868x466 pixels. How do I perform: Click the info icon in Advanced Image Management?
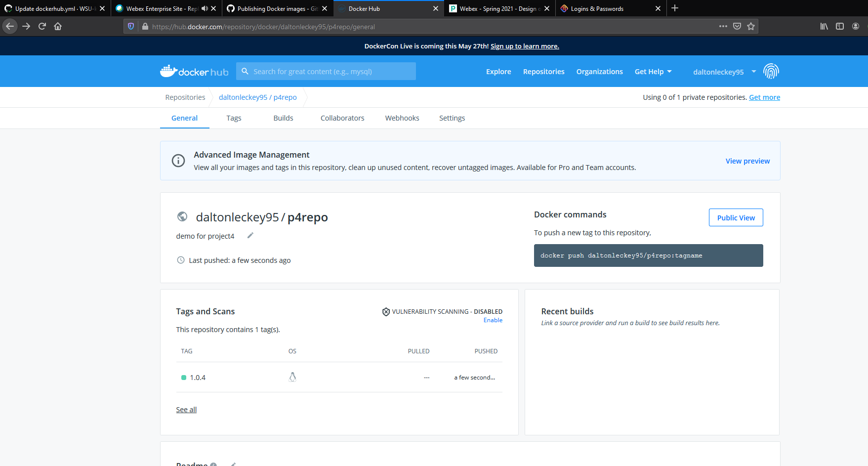pos(178,161)
